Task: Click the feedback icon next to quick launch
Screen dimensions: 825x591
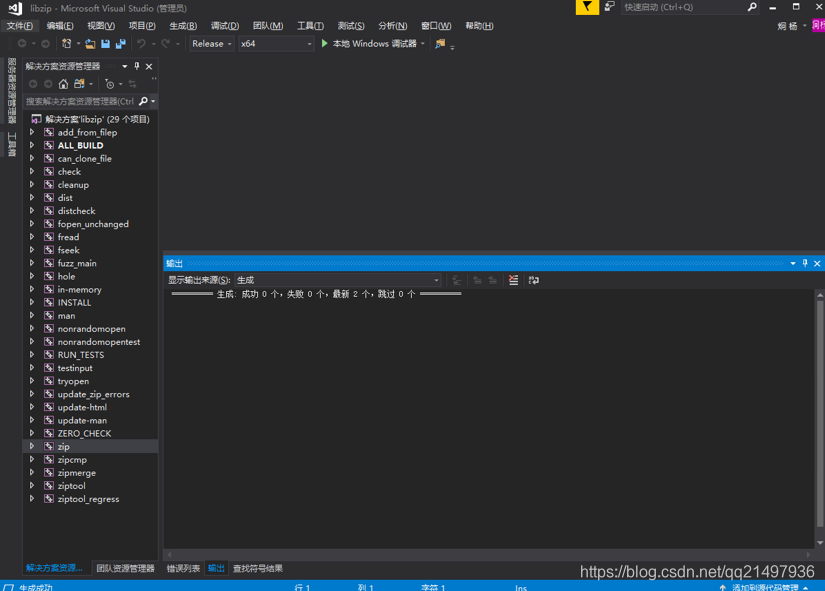Action: (609, 7)
